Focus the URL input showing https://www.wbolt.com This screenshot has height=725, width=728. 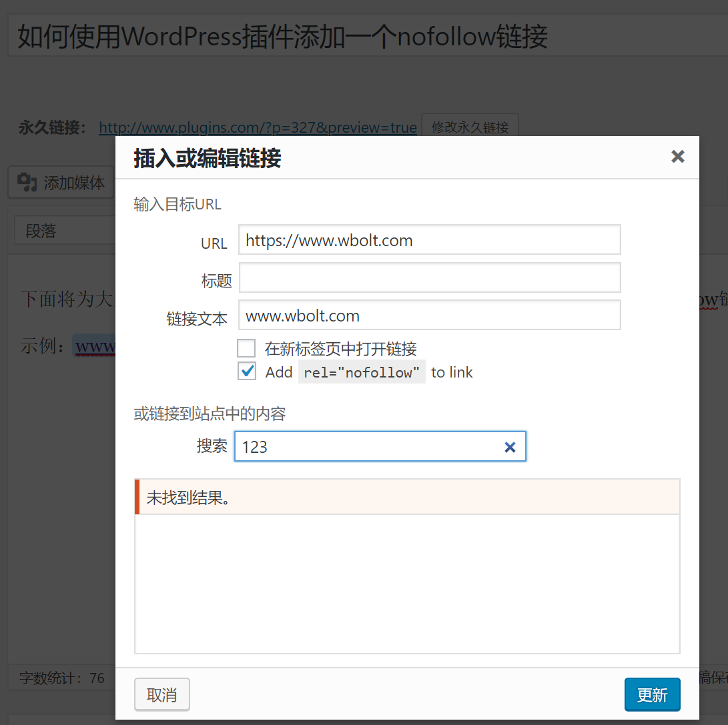430,239
